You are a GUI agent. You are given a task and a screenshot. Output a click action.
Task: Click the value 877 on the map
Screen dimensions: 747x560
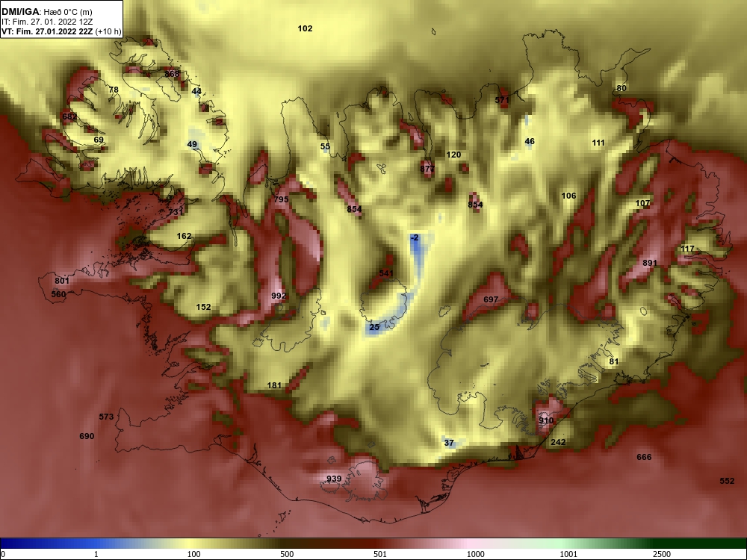click(427, 169)
